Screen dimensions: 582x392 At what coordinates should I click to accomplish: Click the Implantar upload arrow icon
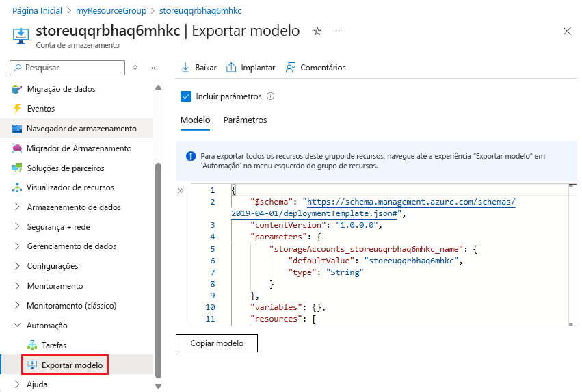pyautogui.click(x=231, y=67)
